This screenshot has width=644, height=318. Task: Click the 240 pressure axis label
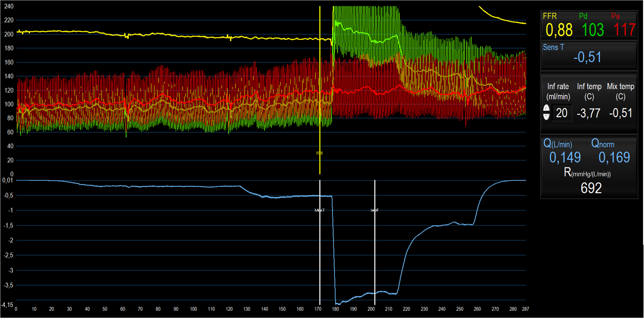pyautogui.click(x=9, y=6)
